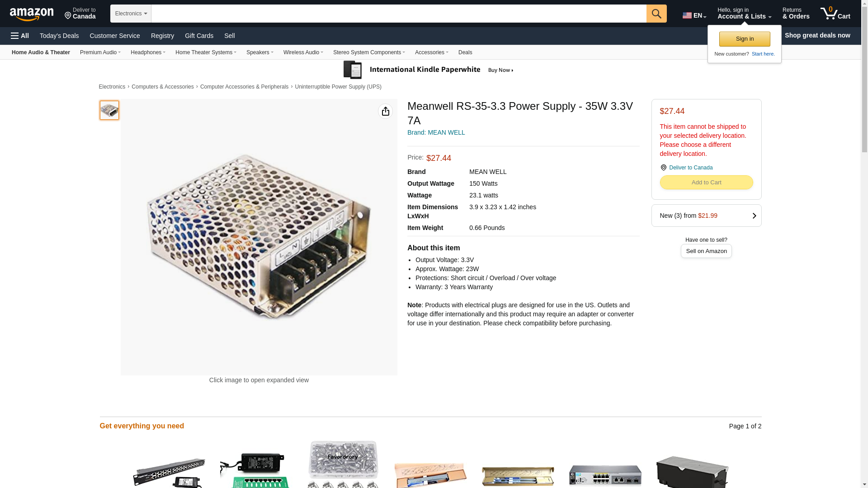Open Today's Deals
868x488 pixels.
click(59, 36)
